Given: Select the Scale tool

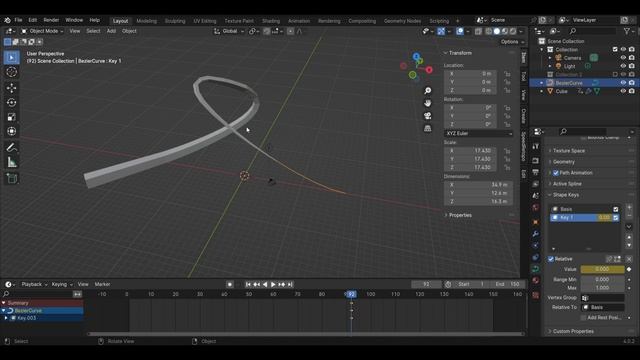Looking at the screenshot, I should tap(11, 117).
